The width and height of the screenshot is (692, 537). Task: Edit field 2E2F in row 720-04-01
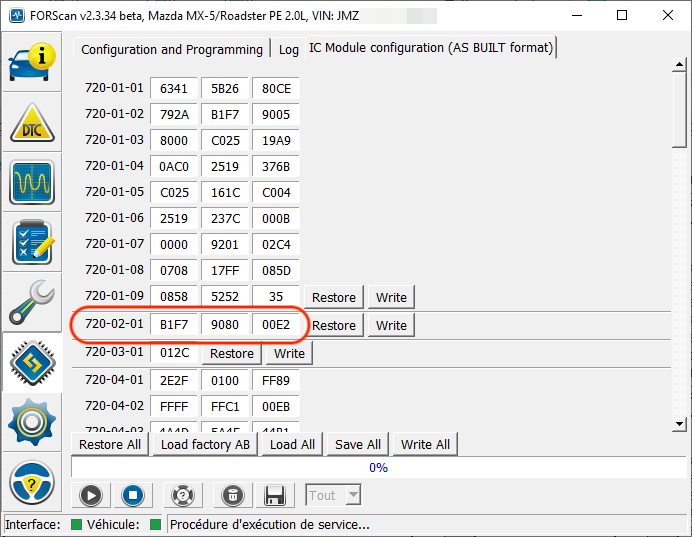[x=174, y=380]
